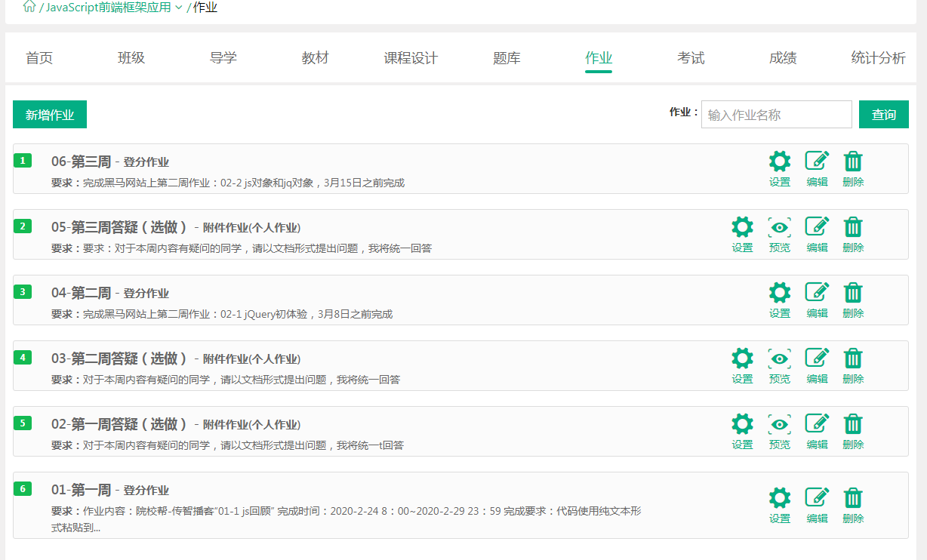This screenshot has height=560, width=927.
Task: Click the home icon in breadcrumb
Action: pyautogui.click(x=29, y=7)
